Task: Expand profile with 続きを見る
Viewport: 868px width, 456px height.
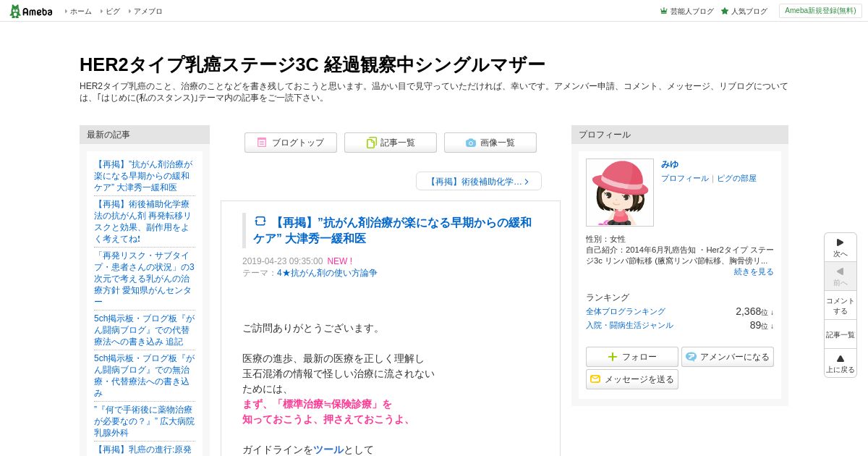Action: click(754, 271)
